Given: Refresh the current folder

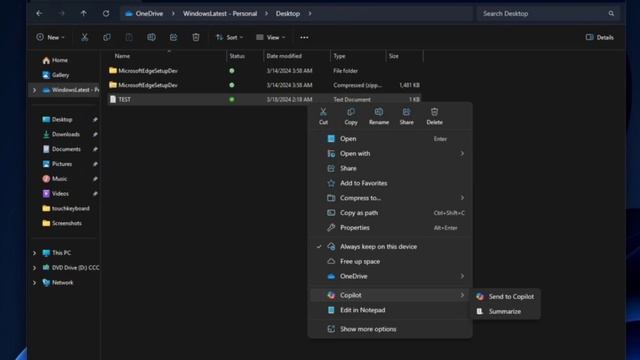Looking at the screenshot, I should point(106,13).
